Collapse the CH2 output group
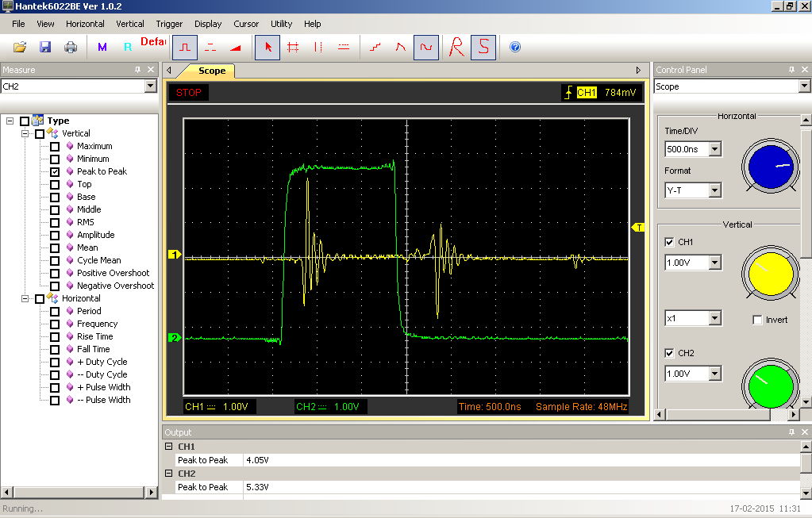 pos(168,473)
